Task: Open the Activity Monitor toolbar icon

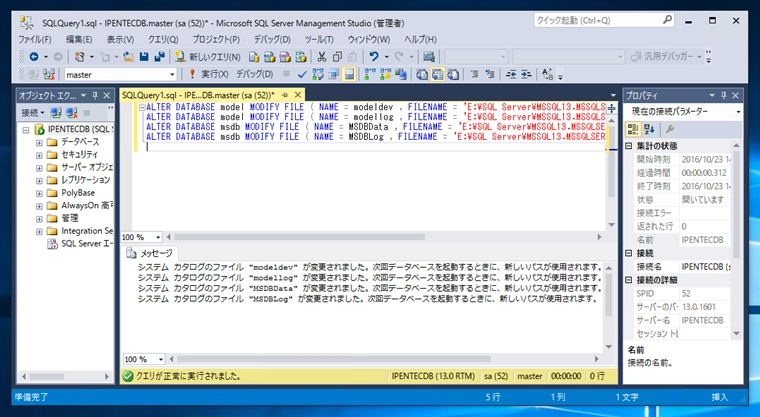Action: (x=428, y=57)
